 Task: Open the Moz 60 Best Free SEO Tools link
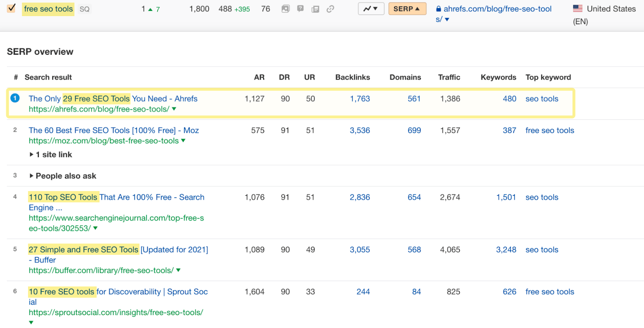114,130
